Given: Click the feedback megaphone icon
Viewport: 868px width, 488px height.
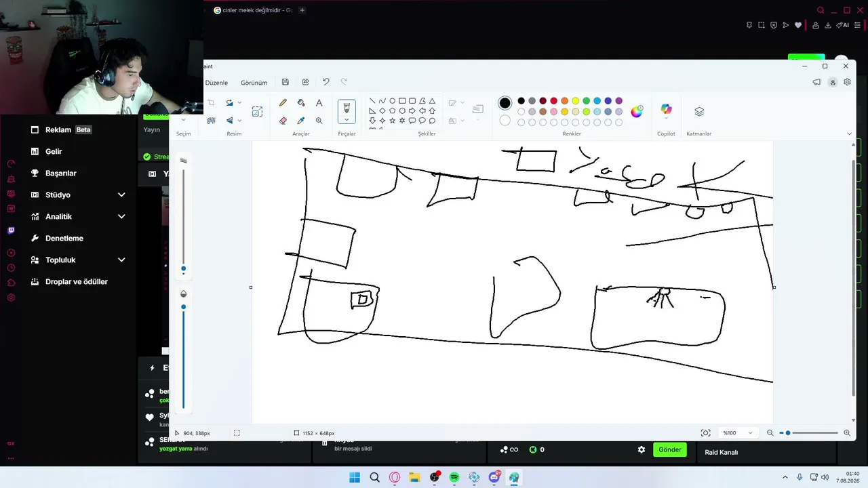Looking at the screenshot, I should 816,82.
